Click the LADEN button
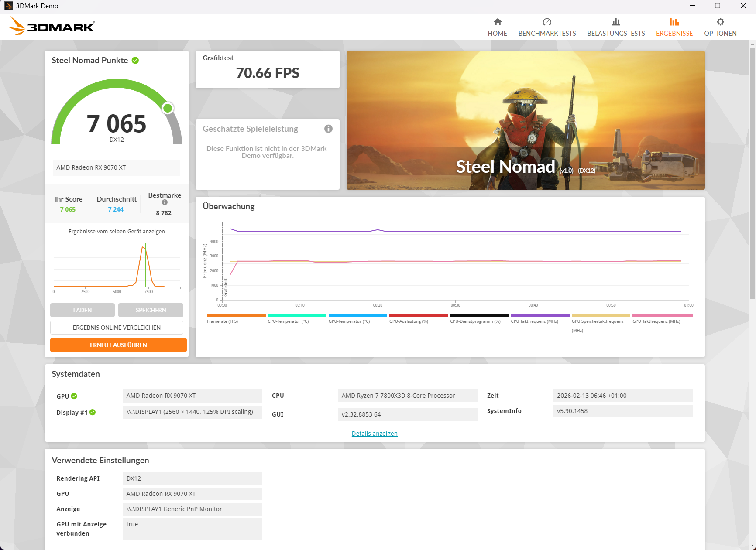Image resolution: width=756 pixels, height=550 pixels. click(82, 310)
